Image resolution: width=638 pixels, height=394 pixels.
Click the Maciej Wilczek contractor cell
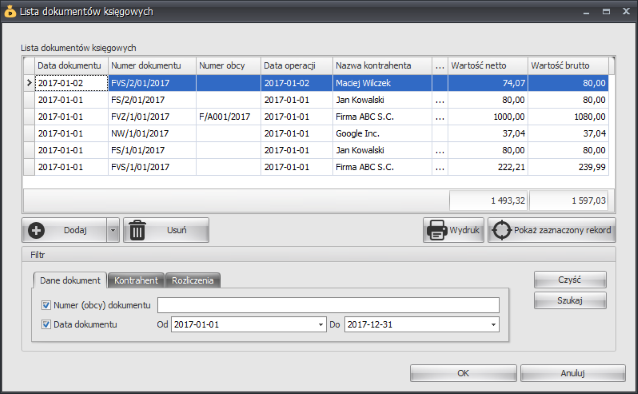click(382, 83)
